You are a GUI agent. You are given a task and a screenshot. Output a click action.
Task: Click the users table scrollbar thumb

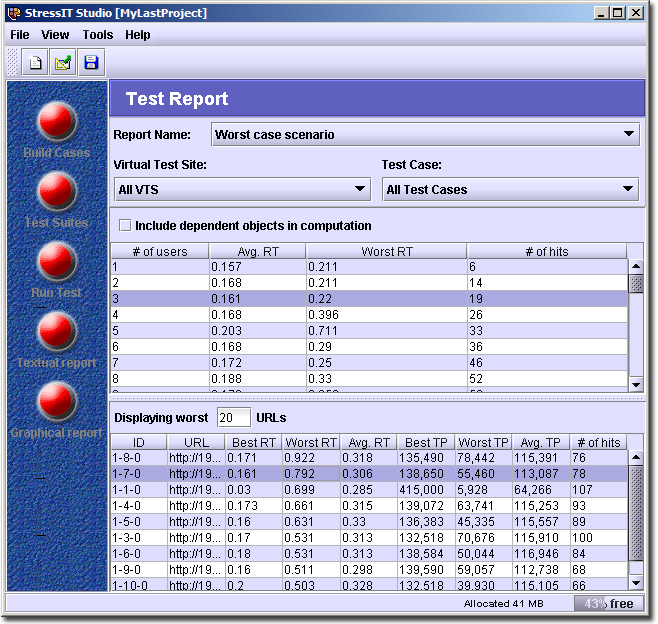click(636, 284)
